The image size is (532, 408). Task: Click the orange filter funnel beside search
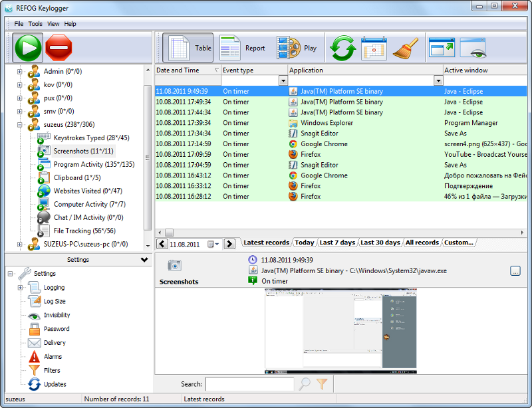point(322,383)
